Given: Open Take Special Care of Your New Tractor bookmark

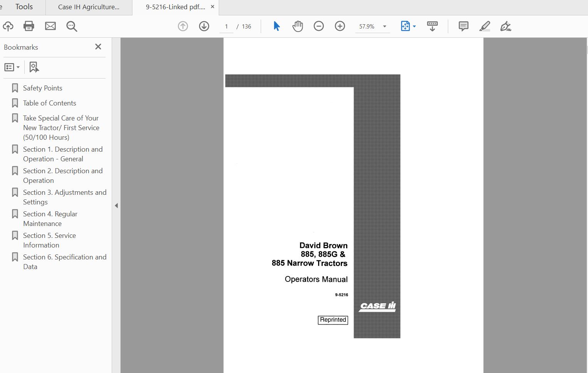Looking at the screenshot, I should tap(61, 128).
